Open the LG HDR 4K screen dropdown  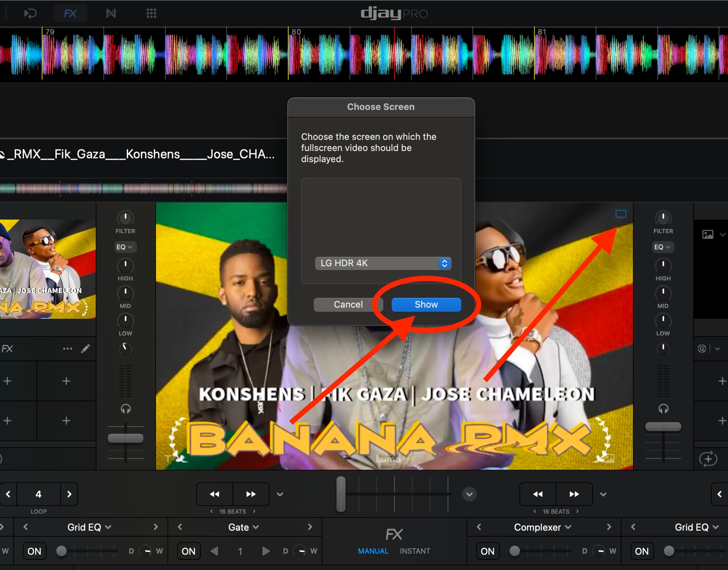pyautogui.click(x=383, y=263)
